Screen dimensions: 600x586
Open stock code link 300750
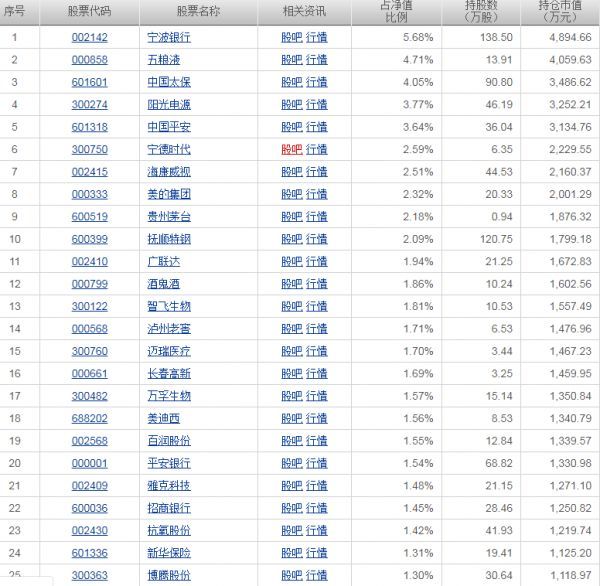pyautogui.click(x=90, y=149)
